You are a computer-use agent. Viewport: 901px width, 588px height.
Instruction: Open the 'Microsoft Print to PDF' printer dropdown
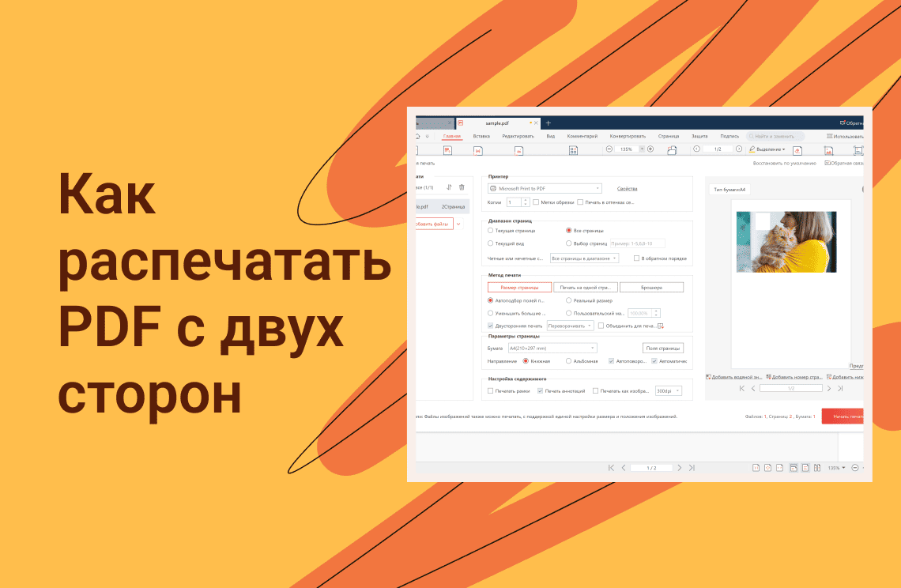point(545,189)
